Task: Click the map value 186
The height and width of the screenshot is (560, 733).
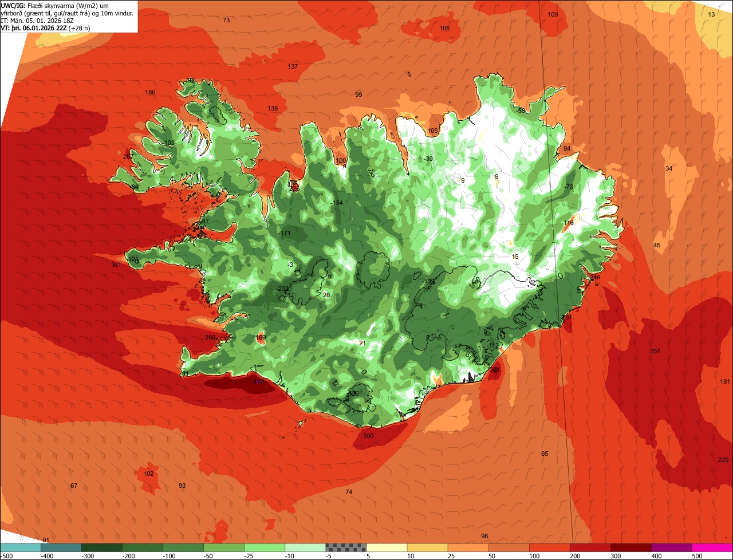Action: coord(150,92)
